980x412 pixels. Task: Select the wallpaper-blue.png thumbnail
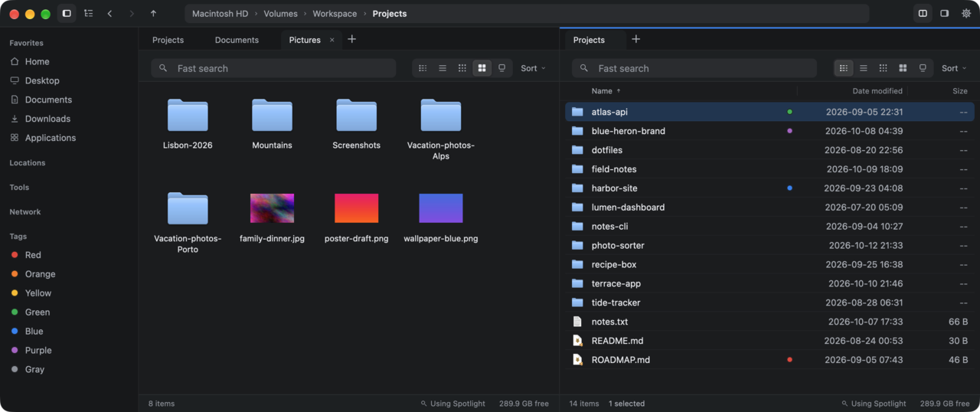[x=440, y=208]
